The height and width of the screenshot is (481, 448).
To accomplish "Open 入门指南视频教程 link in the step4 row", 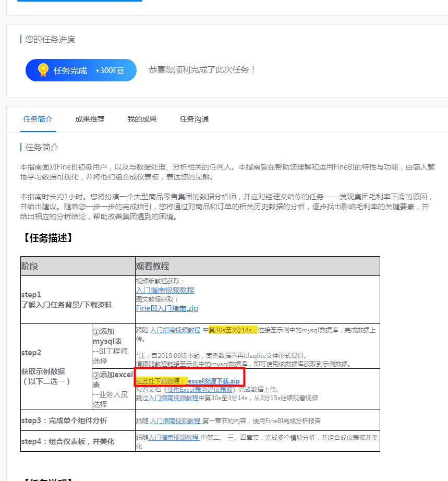I will [x=174, y=438].
